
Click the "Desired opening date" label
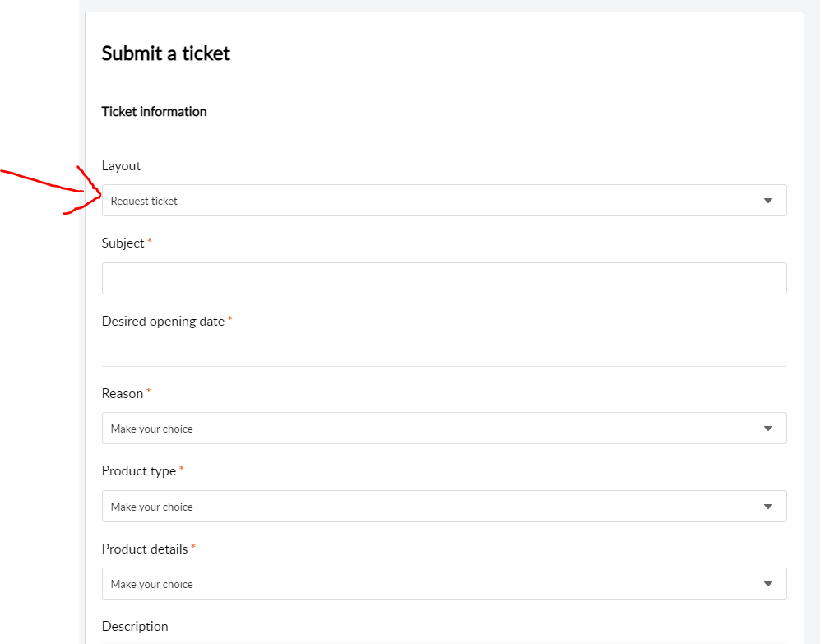[163, 322]
